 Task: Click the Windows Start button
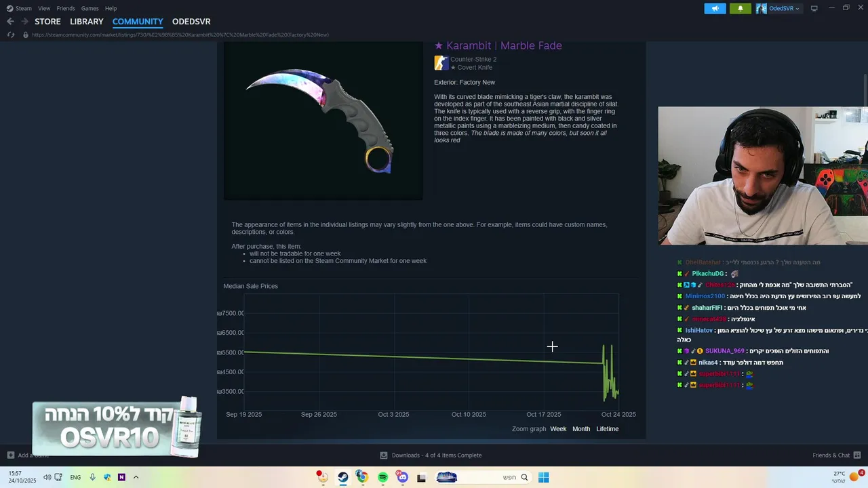[543, 477]
